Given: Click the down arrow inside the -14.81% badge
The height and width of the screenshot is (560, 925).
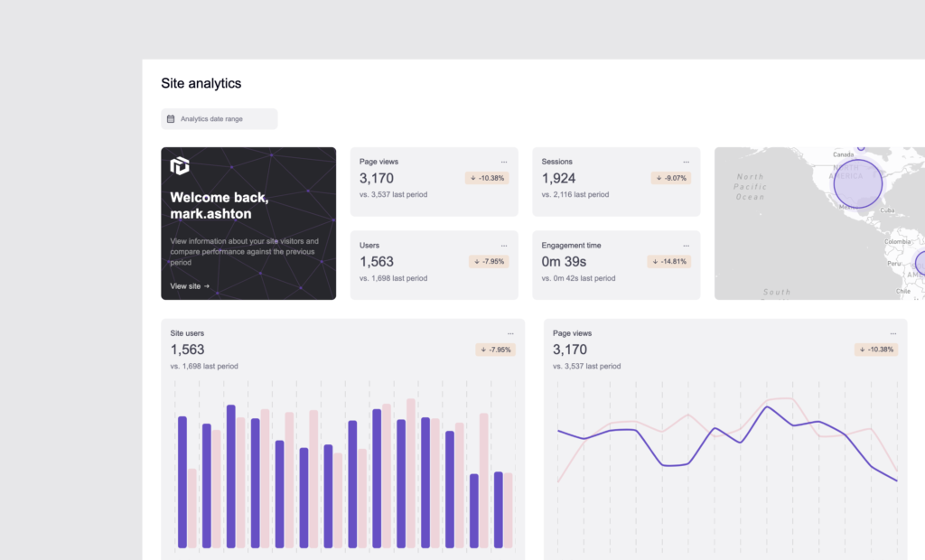Looking at the screenshot, I should (655, 261).
